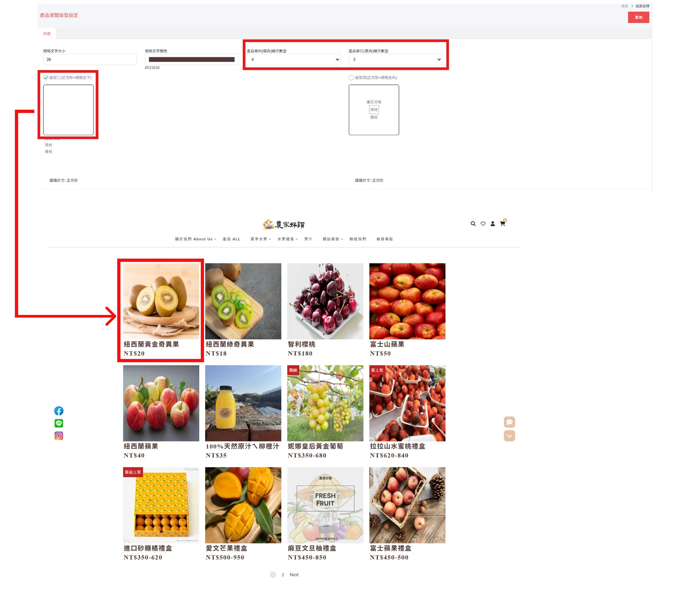The height and width of the screenshot is (616, 694).
Task: Open the Instagram social icon
Action: click(x=59, y=435)
